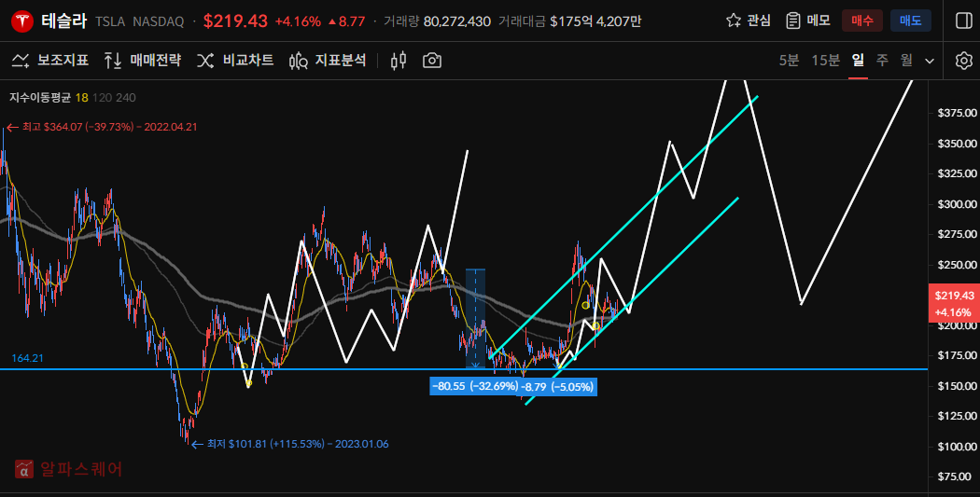Switch to 15분 interval
This screenshot has width=980, height=497.
click(x=826, y=61)
